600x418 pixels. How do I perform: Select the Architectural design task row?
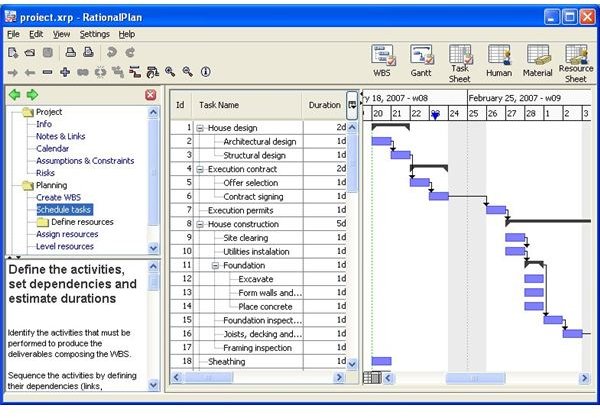pos(258,142)
